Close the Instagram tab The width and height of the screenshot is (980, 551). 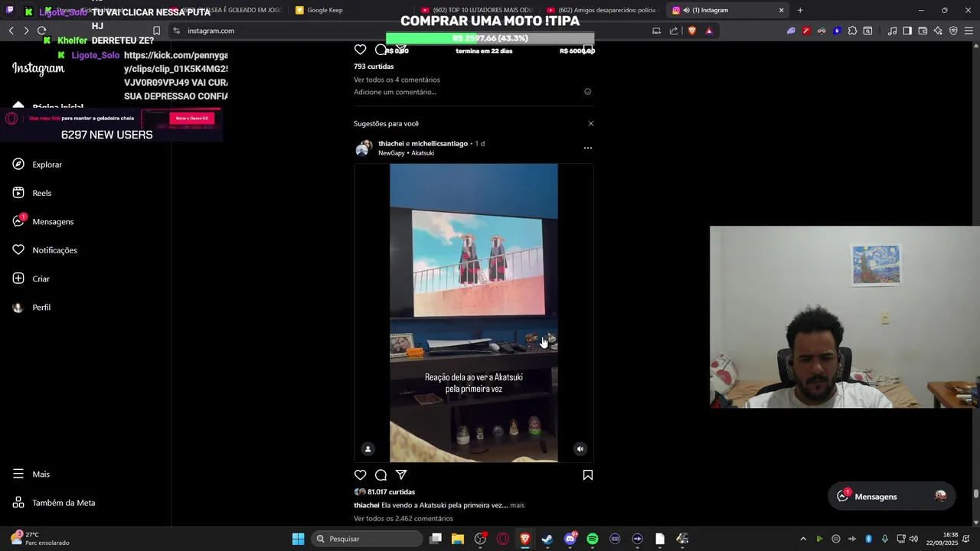(x=781, y=10)
